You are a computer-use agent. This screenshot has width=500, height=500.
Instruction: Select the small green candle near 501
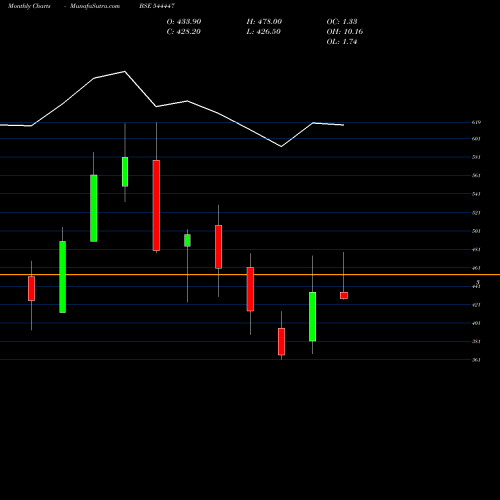pyautogui.click(x=187, y=240)
